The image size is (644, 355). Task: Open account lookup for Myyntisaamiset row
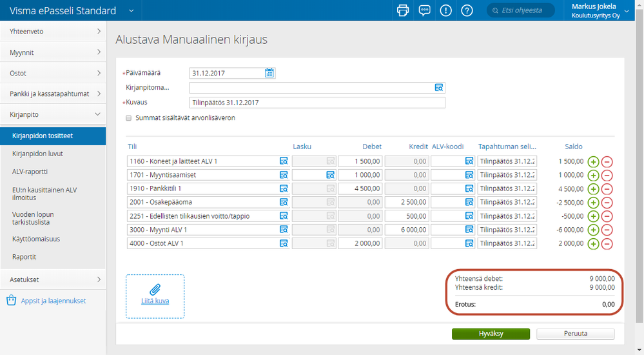coord(283,175)
